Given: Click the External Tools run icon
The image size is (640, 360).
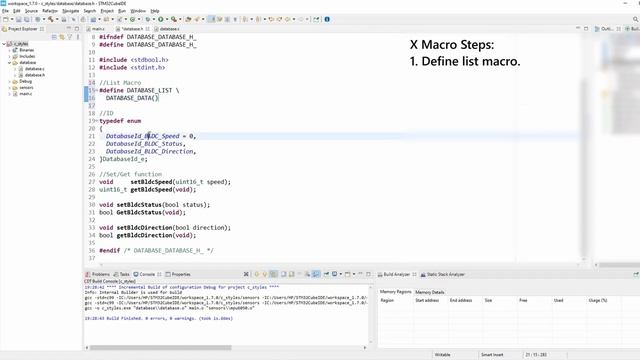Looking at the screenshot, I should pos(174,19).
